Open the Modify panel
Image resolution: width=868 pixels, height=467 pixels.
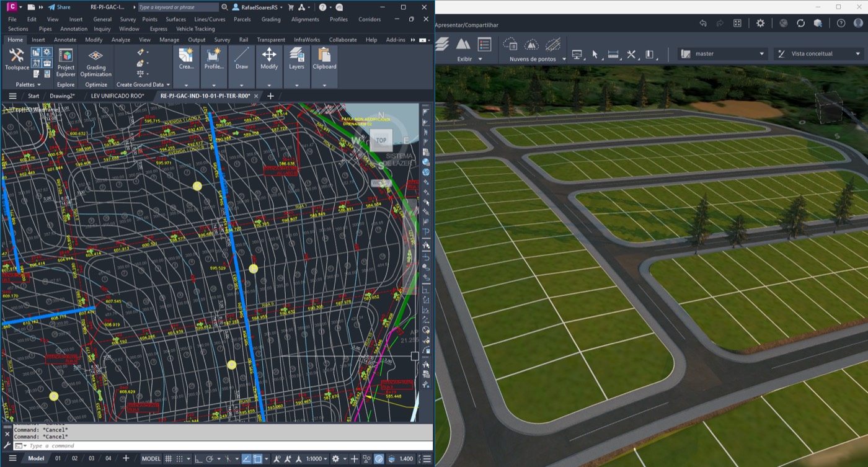point(269,59)
